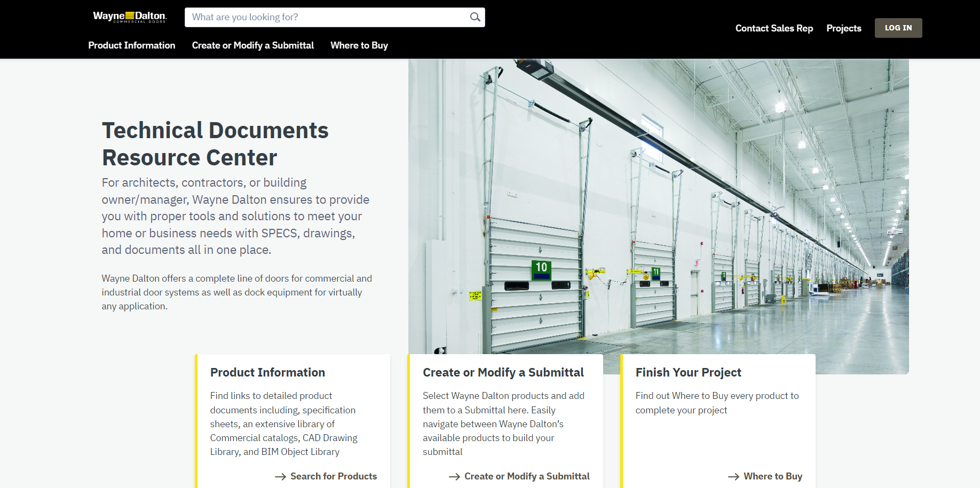The width and height of the screenshot is (980, 488).
Task: Open the Projects link in the header
Action: 843,28
